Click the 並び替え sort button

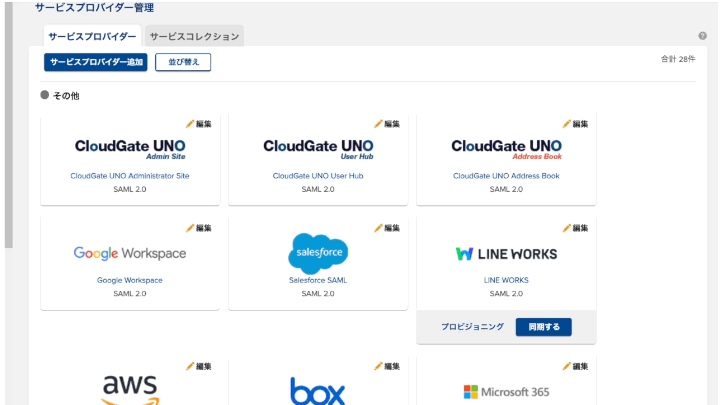click(183, 62)
